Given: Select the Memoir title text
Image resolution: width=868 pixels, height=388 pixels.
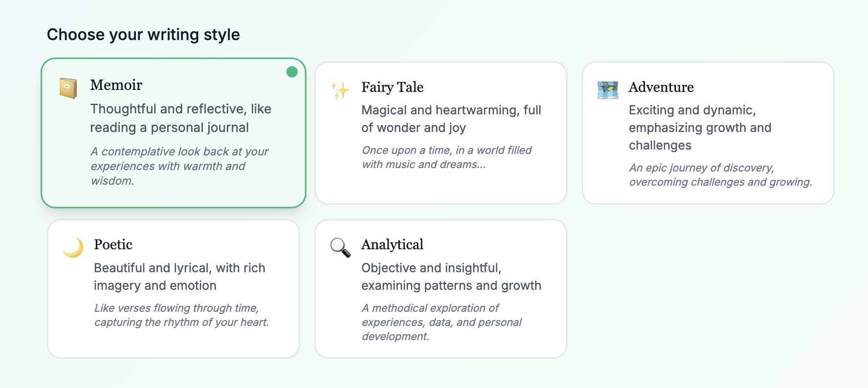Looking at the screenshot, I should point(116,85).
